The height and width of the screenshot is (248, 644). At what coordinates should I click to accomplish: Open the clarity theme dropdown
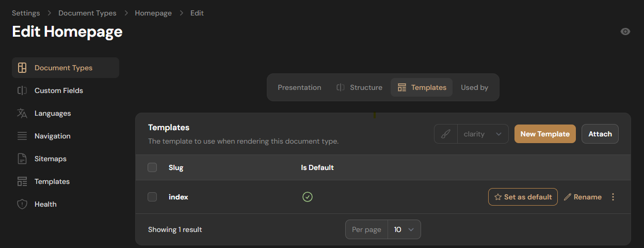[x=482, y=134]
